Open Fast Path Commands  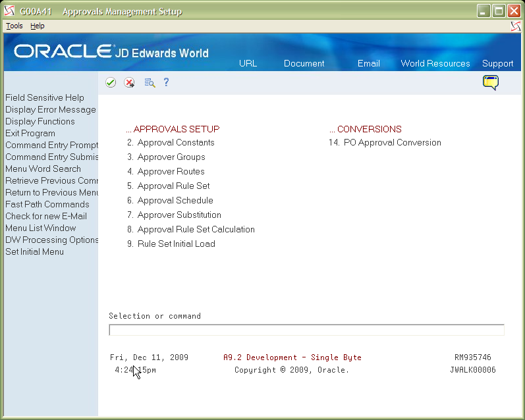tap(47, 204)
